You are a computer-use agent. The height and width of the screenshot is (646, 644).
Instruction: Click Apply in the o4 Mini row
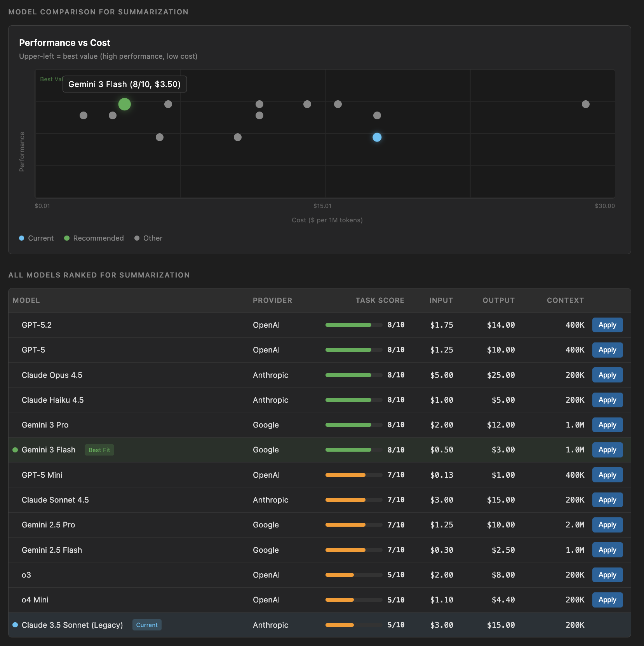click(607, 600)
